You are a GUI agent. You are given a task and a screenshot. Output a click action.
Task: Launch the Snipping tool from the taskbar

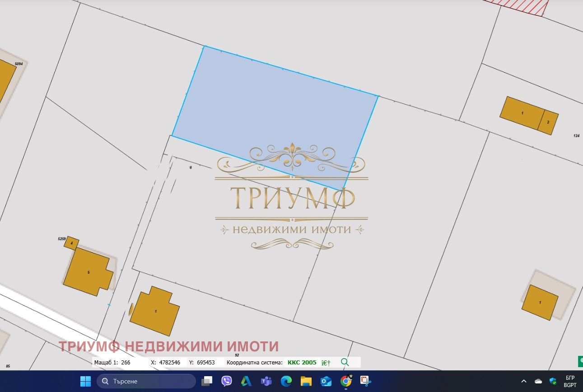(364, 381)
